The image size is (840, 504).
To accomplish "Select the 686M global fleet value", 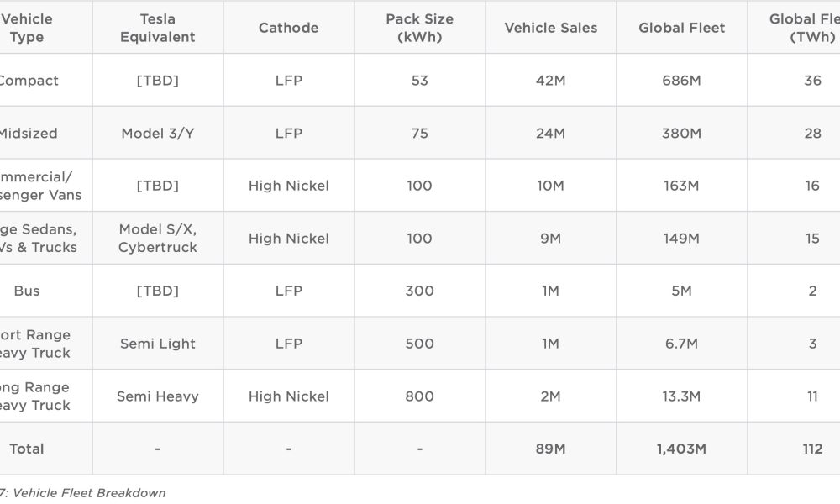I will (x=681, y=81).
